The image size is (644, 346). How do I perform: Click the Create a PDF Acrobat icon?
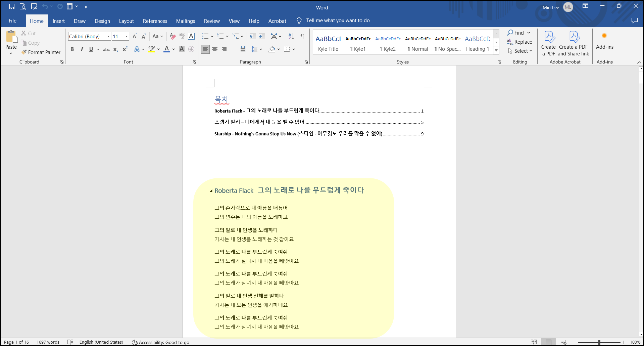pos(548,43)
